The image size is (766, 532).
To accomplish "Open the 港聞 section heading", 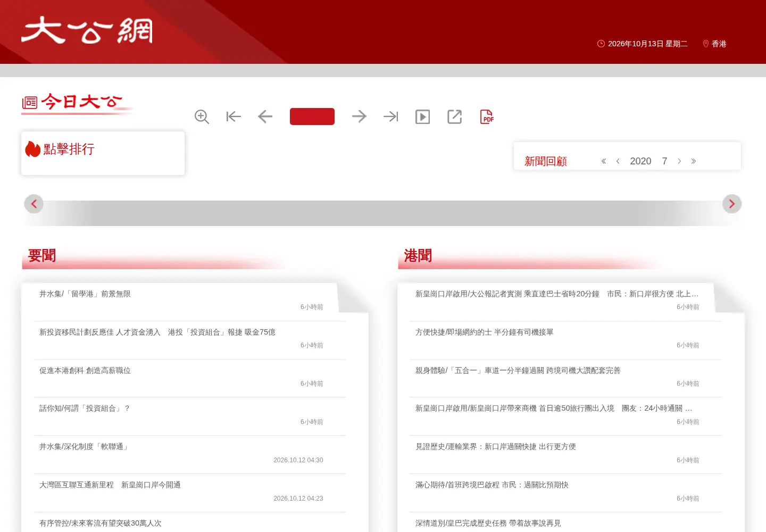I will pyautogui.click(x=418, y=256).
